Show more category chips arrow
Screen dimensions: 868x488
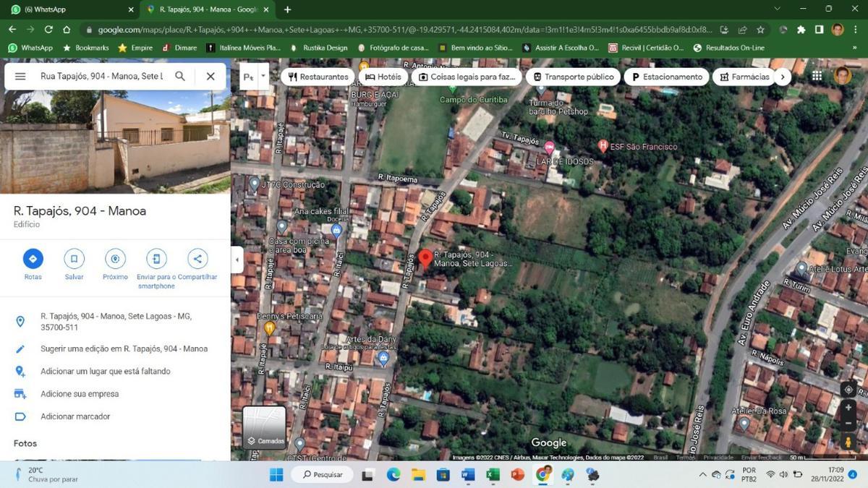(782, 77)
